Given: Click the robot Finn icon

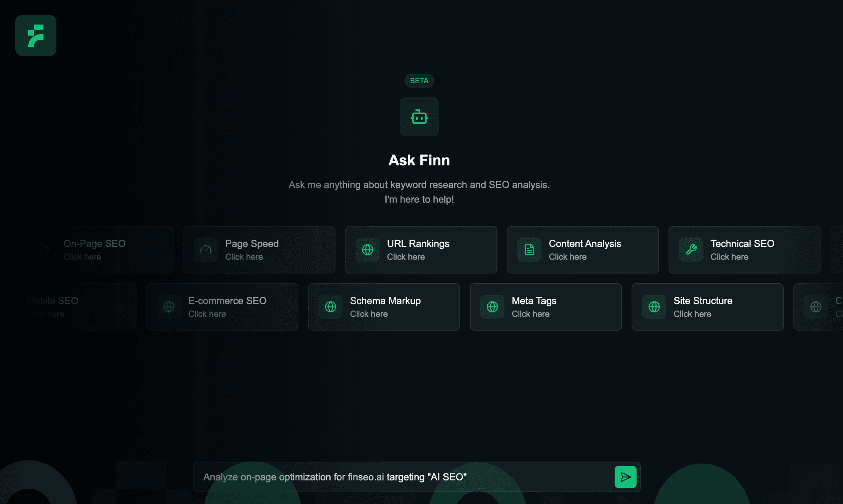Looking at the screenshot, I should click(x=419, y=117).
